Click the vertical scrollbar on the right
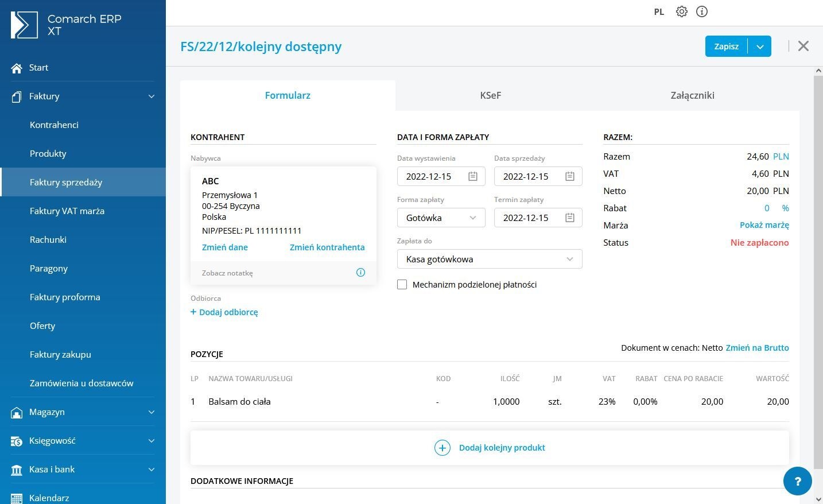This screenshot has width=823, height=504. point(819,230)
